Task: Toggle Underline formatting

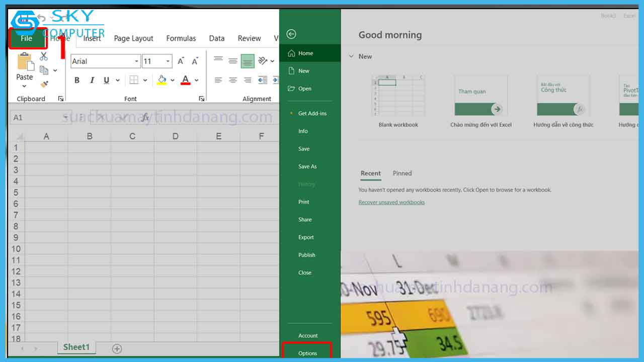Action: 106,80
